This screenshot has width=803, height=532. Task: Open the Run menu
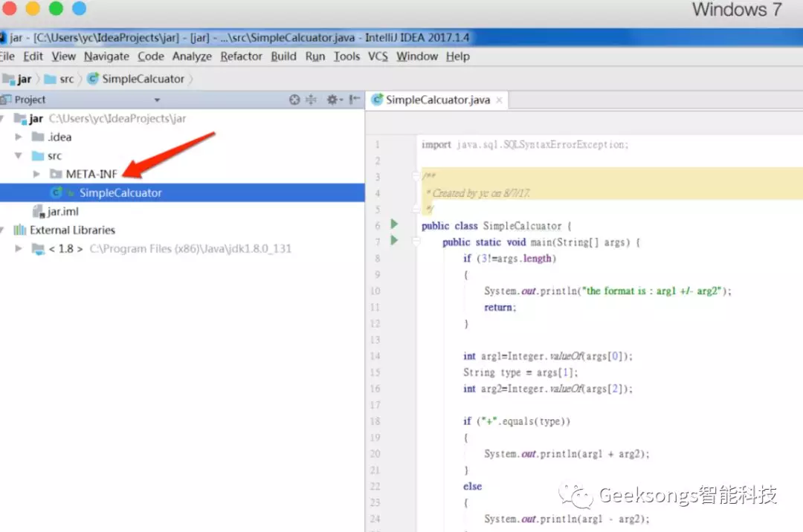[315, 56]
